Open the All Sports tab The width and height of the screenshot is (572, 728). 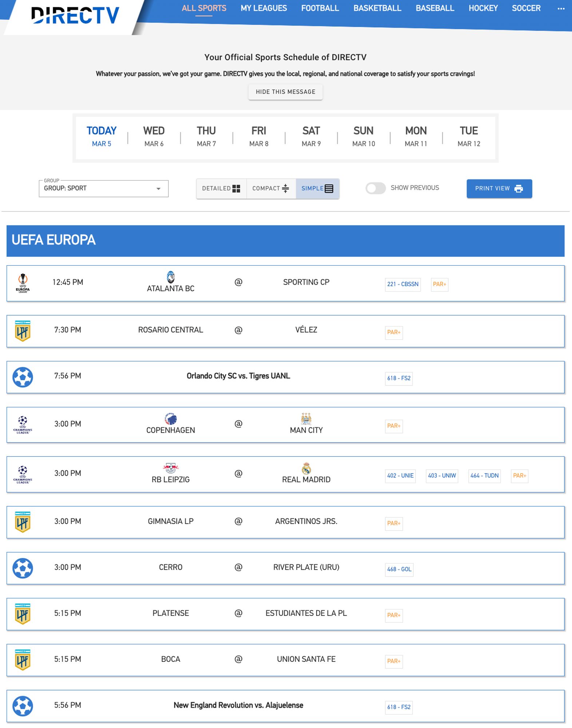click(204, 8)
